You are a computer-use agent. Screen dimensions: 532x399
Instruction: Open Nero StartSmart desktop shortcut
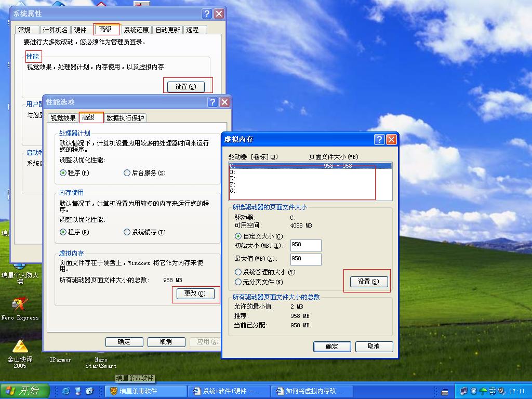[x=101, y=362]
